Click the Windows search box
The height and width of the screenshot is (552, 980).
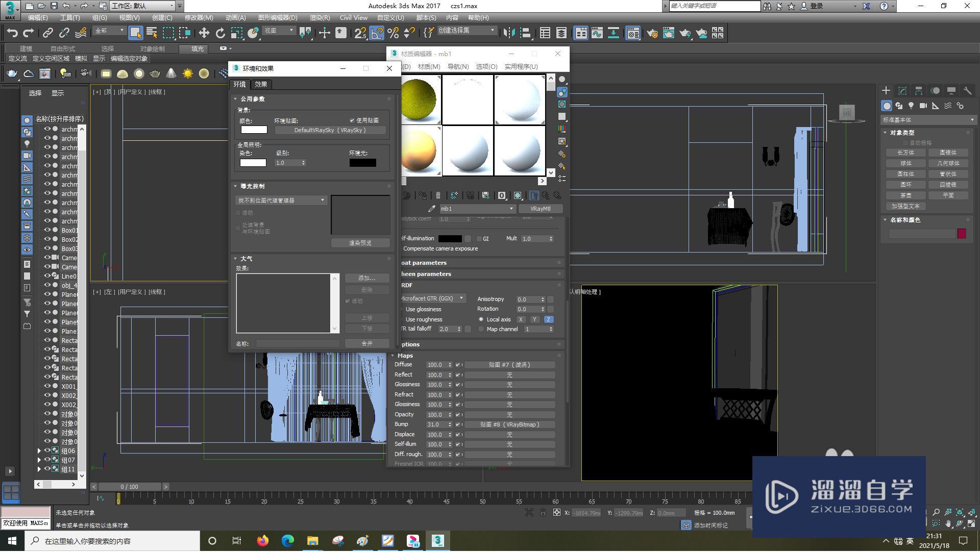pos(113,541)
